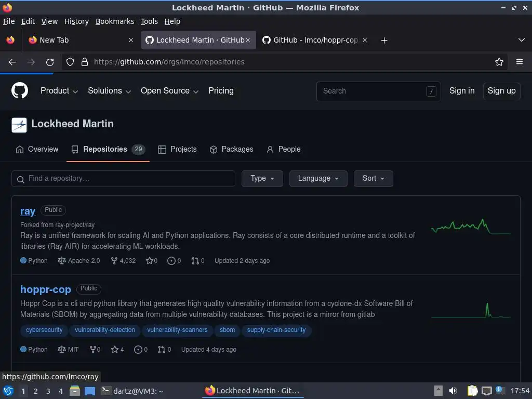The width and height of the screenshot is (532, 399).
Task: Bookmark this page with the star icon
Action: [499, 62]
